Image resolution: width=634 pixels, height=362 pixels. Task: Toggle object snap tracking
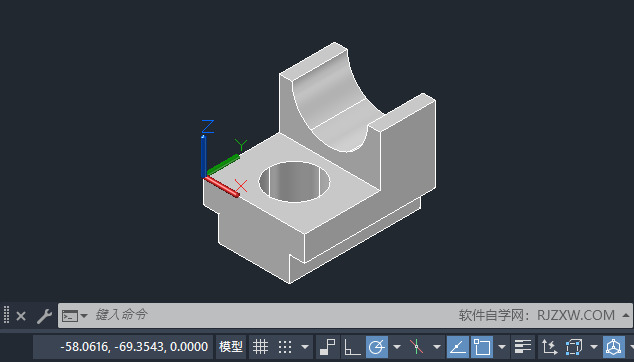click(x=458, y=347)
